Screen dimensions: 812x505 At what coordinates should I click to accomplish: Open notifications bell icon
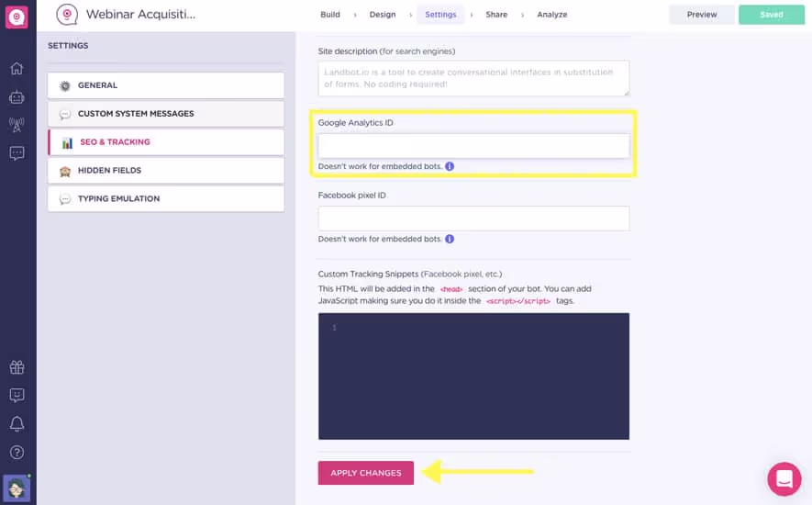point(17,424)
